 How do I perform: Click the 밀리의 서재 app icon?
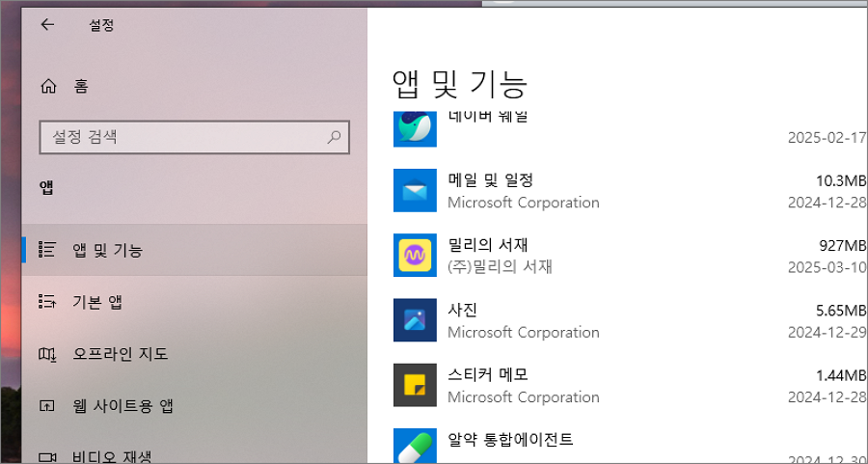pos(415,255)
